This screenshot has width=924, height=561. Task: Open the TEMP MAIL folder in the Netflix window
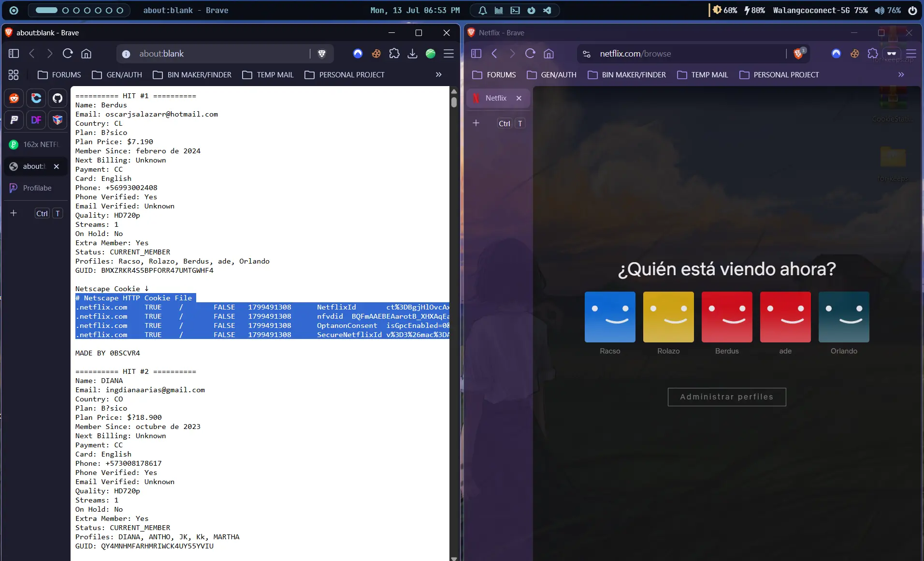(702, 74)
